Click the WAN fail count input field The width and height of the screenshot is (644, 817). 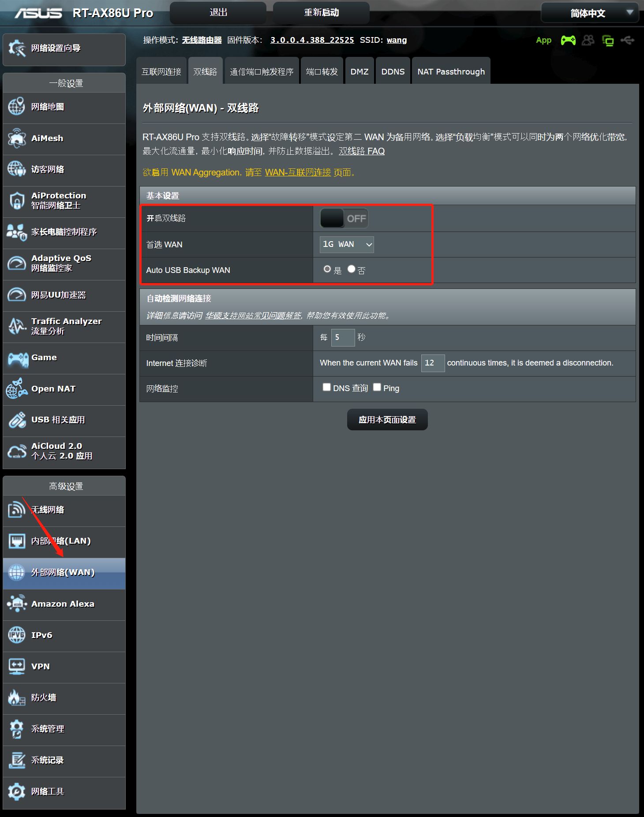coord(433,363)
